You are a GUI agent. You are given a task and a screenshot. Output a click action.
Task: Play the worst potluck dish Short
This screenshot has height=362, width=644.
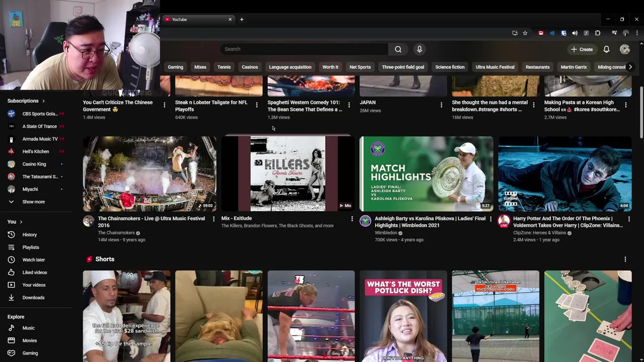403,316
